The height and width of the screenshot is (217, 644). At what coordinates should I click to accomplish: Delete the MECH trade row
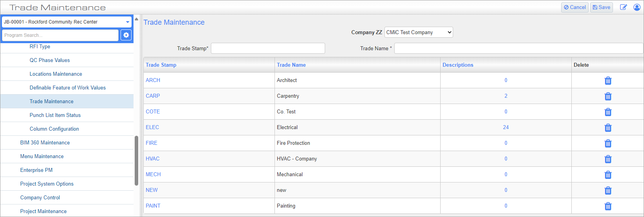pos(608,175)
